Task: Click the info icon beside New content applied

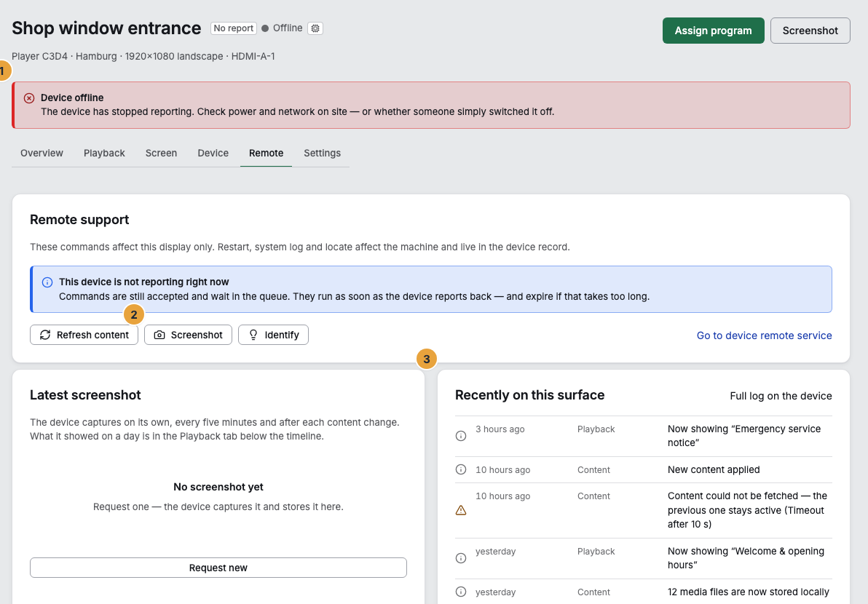Action: 460,469
